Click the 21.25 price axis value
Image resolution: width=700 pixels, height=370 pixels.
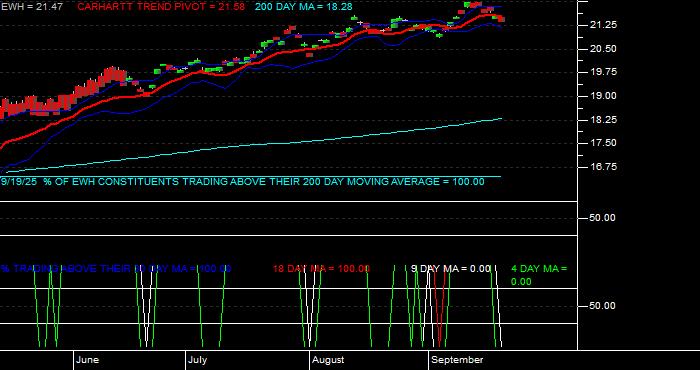click(604, 25)
